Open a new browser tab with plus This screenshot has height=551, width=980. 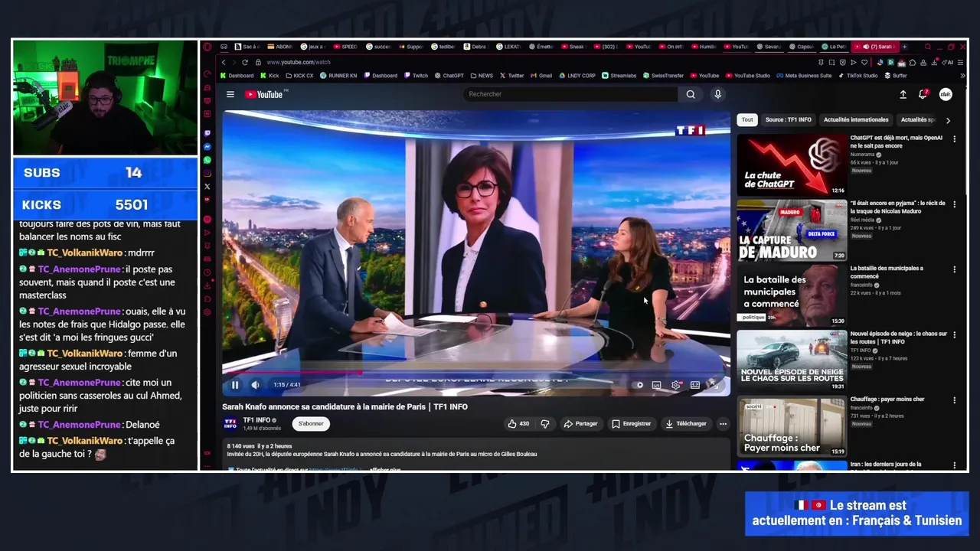(904, 47)
